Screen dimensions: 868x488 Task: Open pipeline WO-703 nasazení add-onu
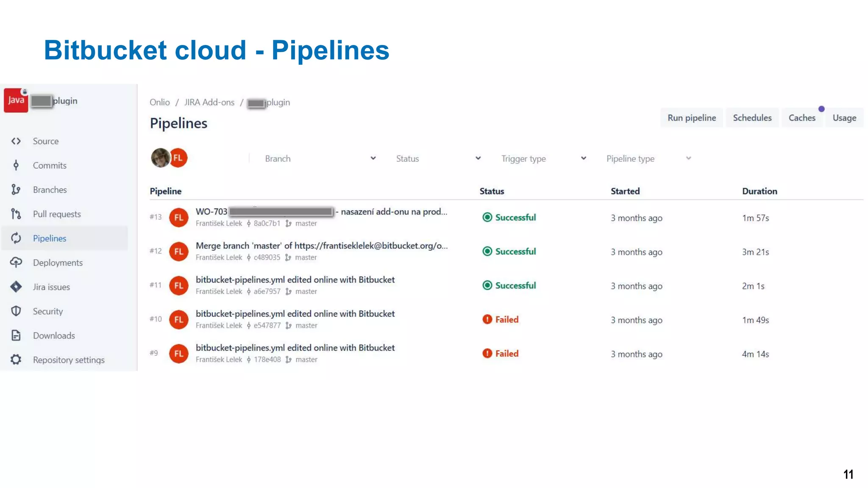[321, 211]
